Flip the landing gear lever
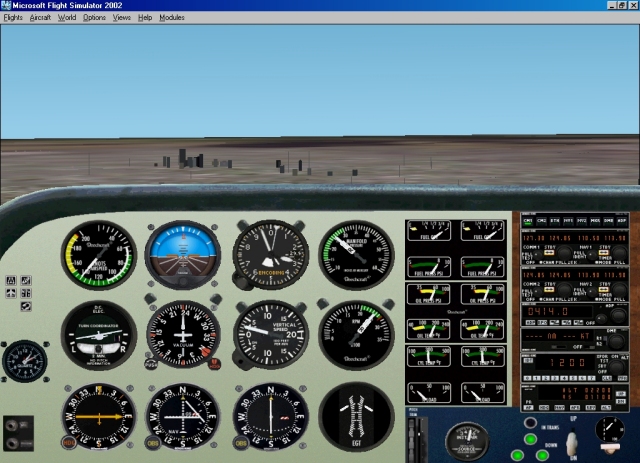The width and height of the screenshot is (640, 463). click(x=572, y=443)
